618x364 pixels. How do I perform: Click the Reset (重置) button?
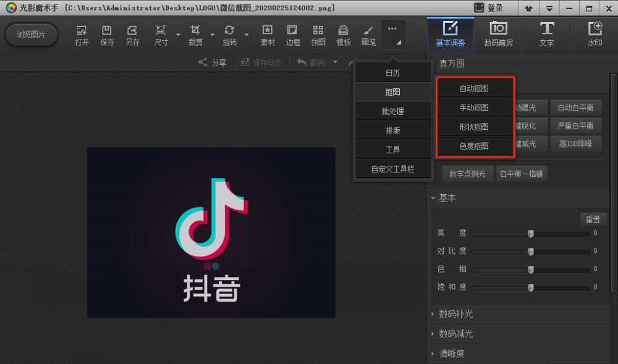[593, 219]
